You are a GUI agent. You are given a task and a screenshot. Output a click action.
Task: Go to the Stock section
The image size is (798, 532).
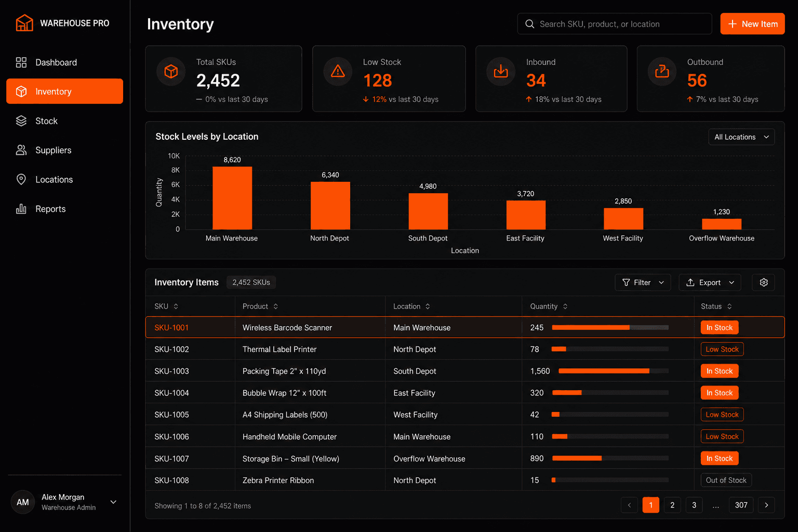pyautogui.click(x=64, y=121)
